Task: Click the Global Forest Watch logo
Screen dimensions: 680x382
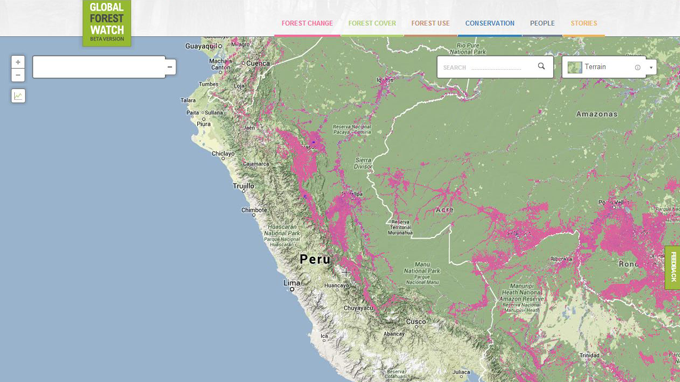Action: tap(107, 23)
